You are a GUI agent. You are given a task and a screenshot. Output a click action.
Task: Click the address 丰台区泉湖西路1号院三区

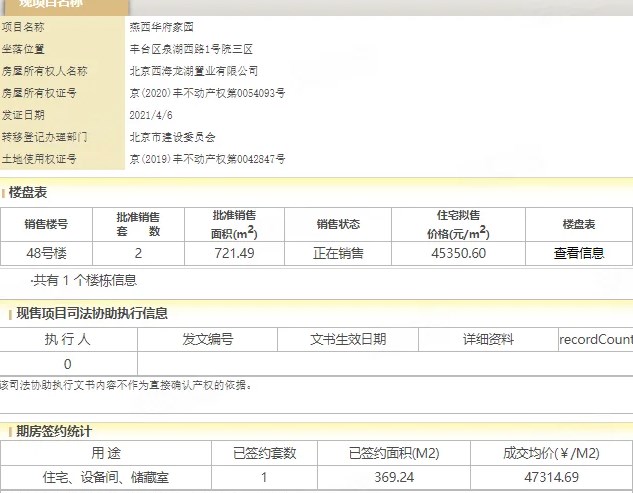click(191, 49)
